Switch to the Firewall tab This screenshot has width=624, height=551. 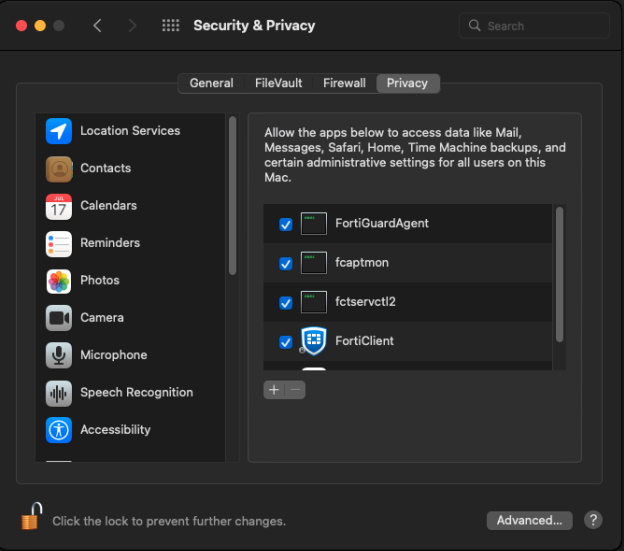coord(344,83)
